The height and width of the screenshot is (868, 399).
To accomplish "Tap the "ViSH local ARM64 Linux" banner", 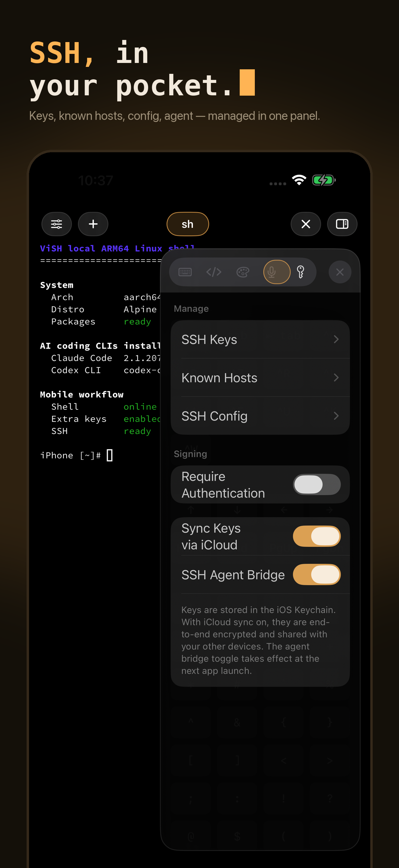I will [101, 248].
